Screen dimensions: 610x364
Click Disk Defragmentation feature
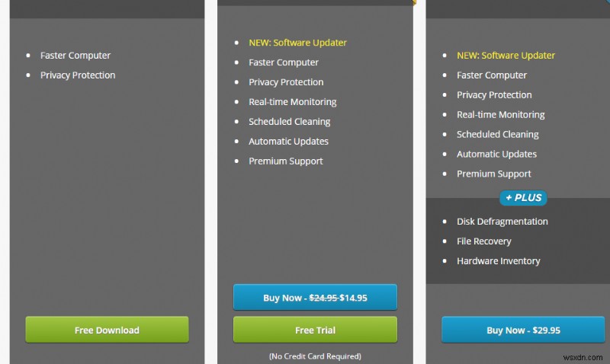pyautogui.click(x=502, y=222)
